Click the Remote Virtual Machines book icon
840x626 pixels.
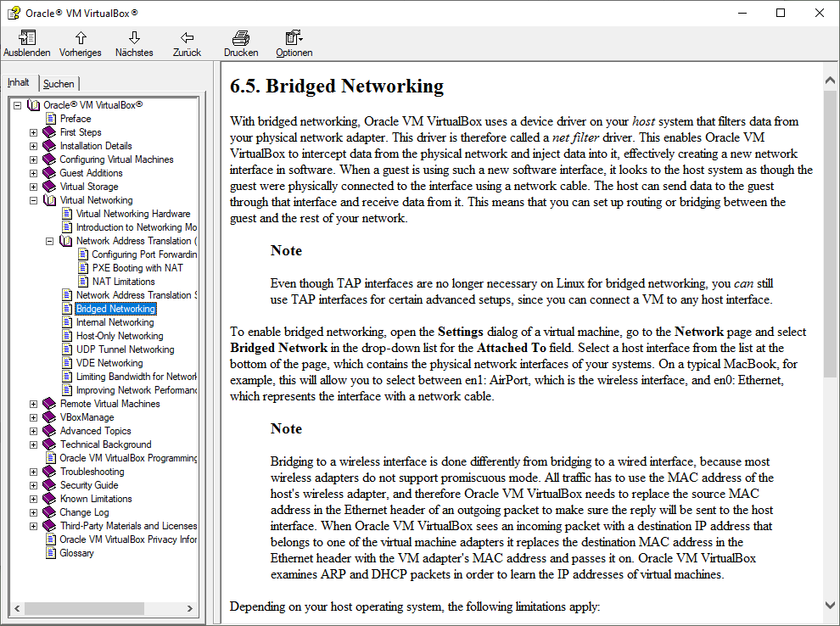click(x=49, y=404)
